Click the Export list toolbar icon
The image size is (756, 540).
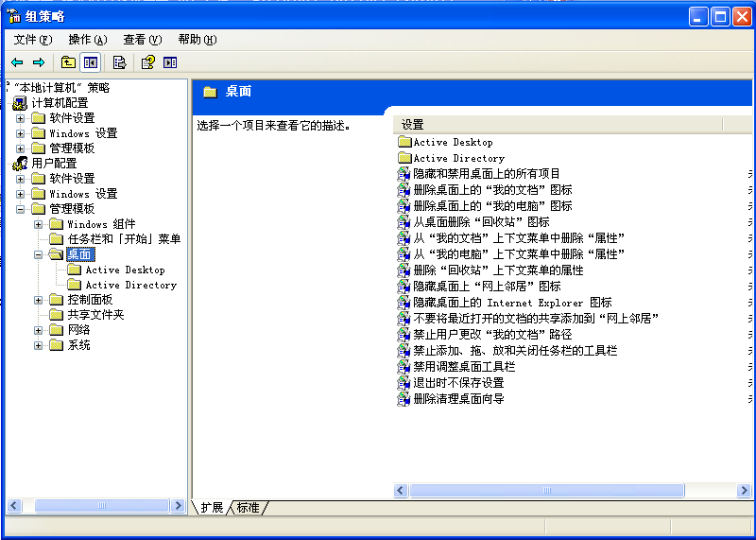coord(119,62)
